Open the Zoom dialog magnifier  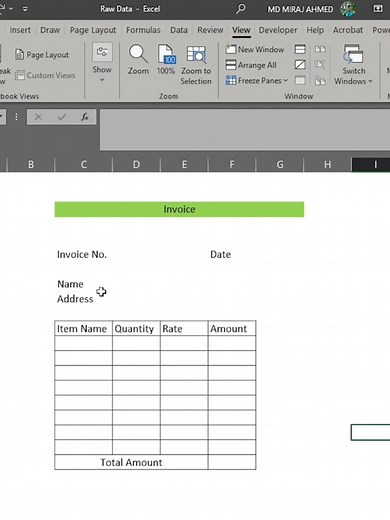pos(138,60)
